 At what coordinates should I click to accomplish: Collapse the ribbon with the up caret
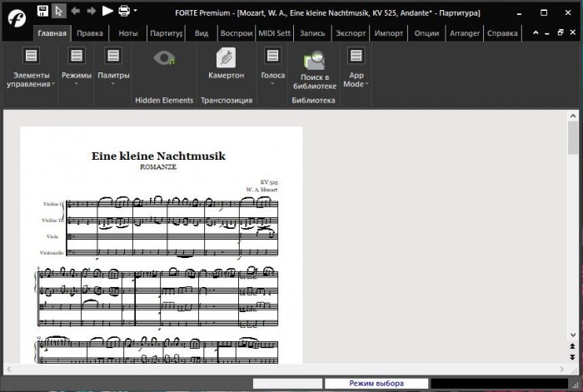(x=536, y=32)
